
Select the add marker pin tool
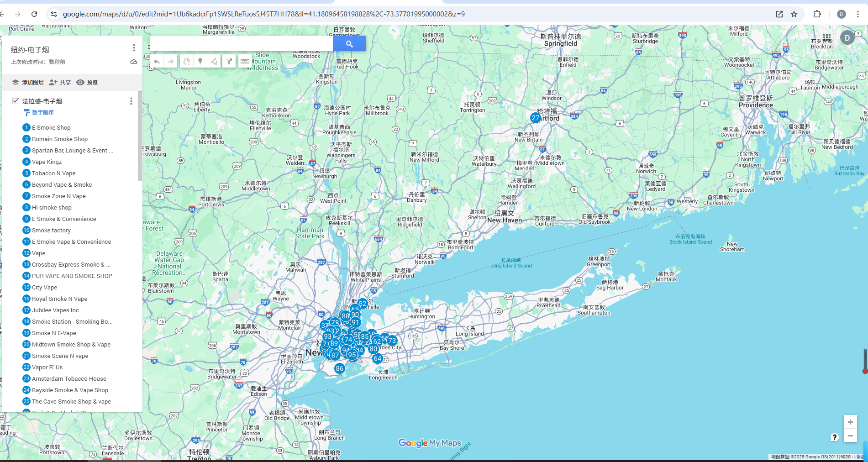[x=200, y=62]
